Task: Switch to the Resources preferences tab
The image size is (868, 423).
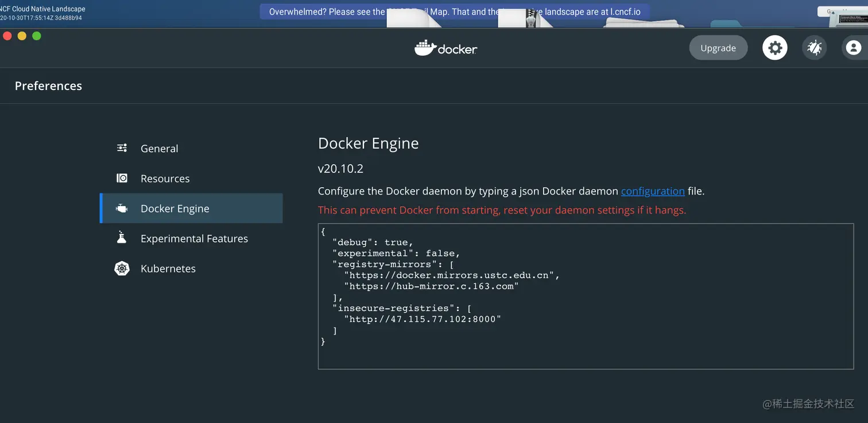Action: [191, 178]
